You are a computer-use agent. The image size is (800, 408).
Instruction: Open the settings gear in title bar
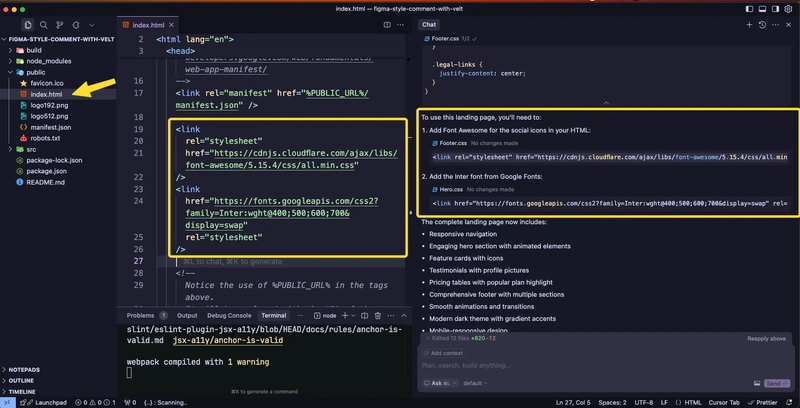coord(788,8)
